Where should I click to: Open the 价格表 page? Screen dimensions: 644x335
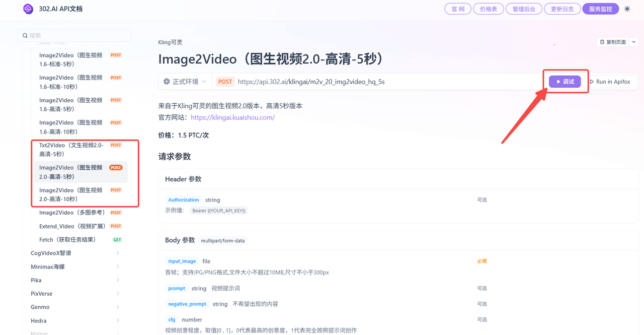(489, 9)
